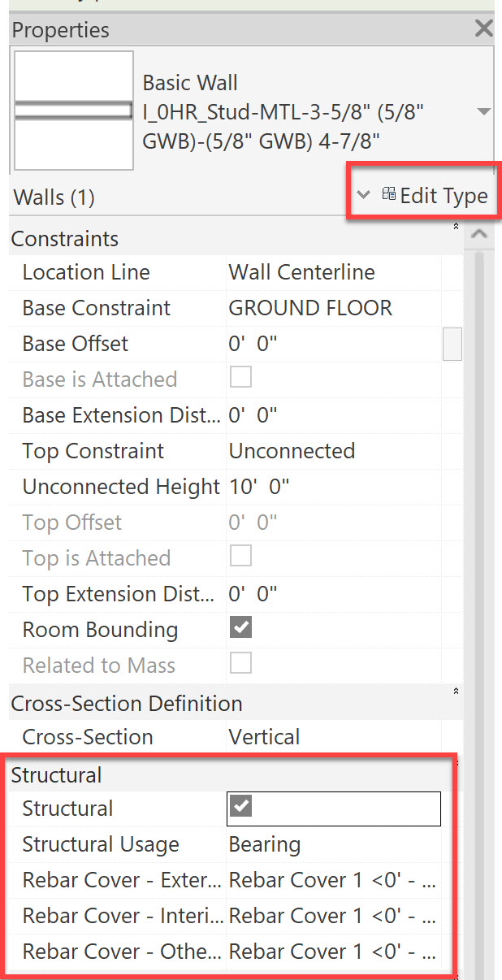The width and height of the screenshot is (502, 980).
Task: Select the Structural Usage Bearing value
Action: pos(333,844)
